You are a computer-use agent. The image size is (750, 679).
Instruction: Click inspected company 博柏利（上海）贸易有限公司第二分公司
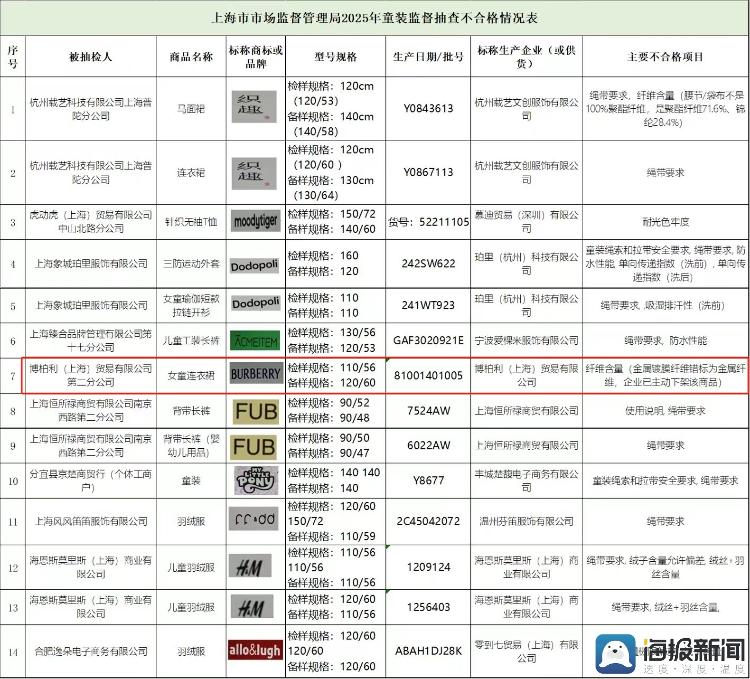91,375
